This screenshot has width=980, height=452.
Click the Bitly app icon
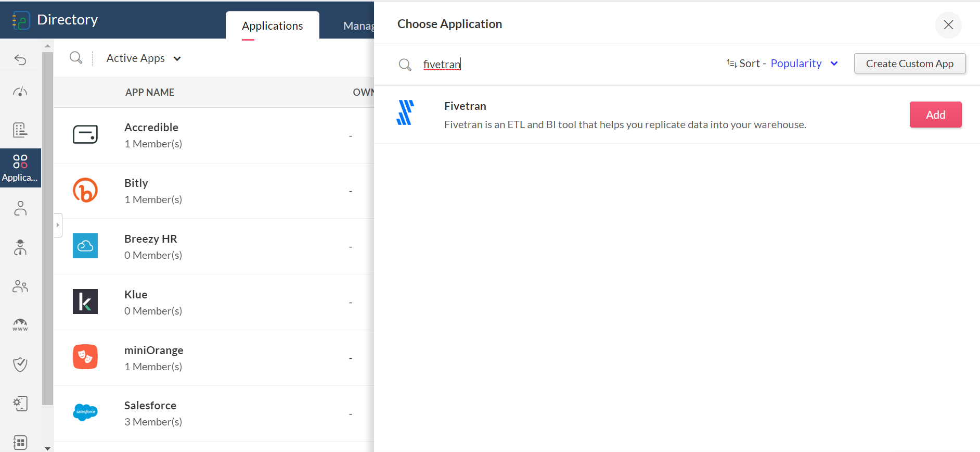point(85,190)
